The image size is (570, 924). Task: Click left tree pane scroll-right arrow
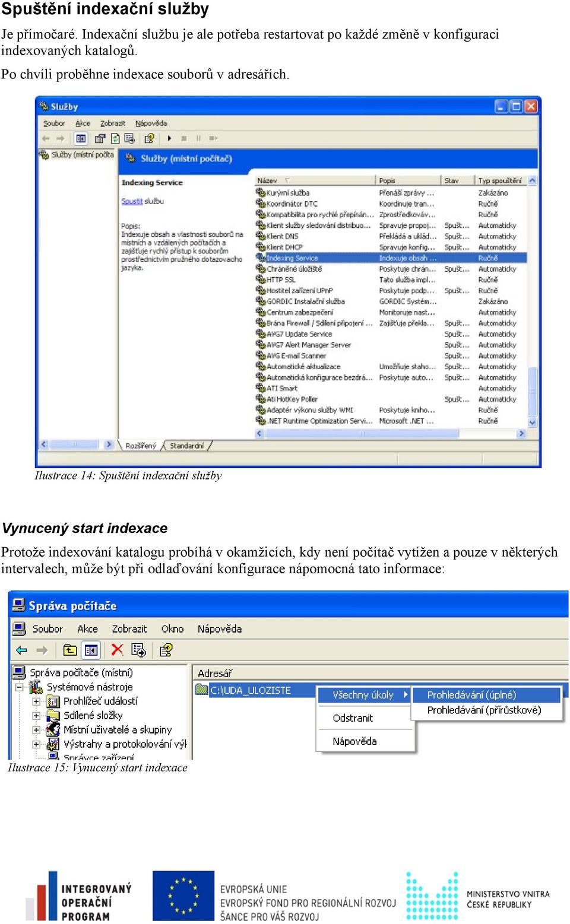[108, 444]
